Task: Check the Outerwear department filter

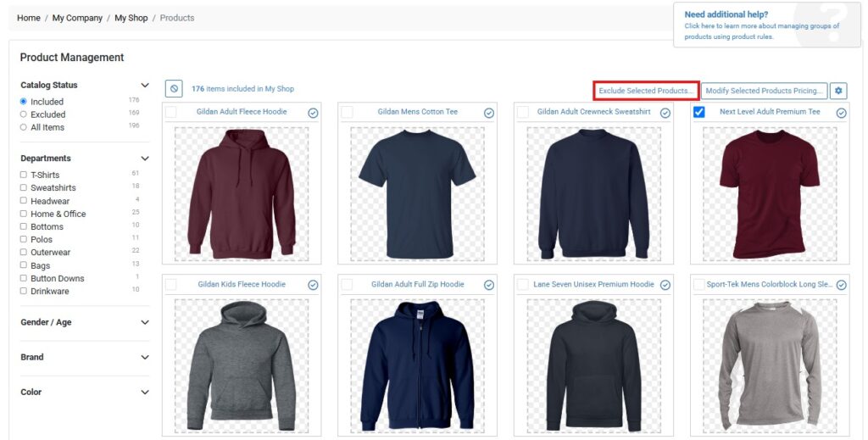Action: point(23,252)
